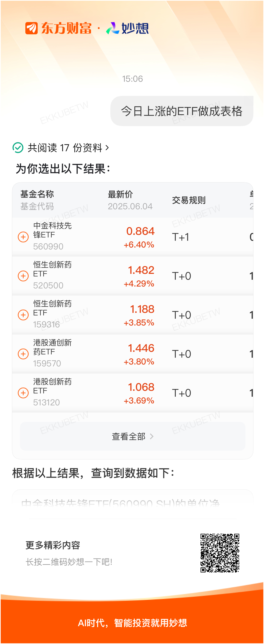Open the 今日上涨的ETF做成表格 message bubble
Viewport: 264px width, 644px height.
[182, 111]
